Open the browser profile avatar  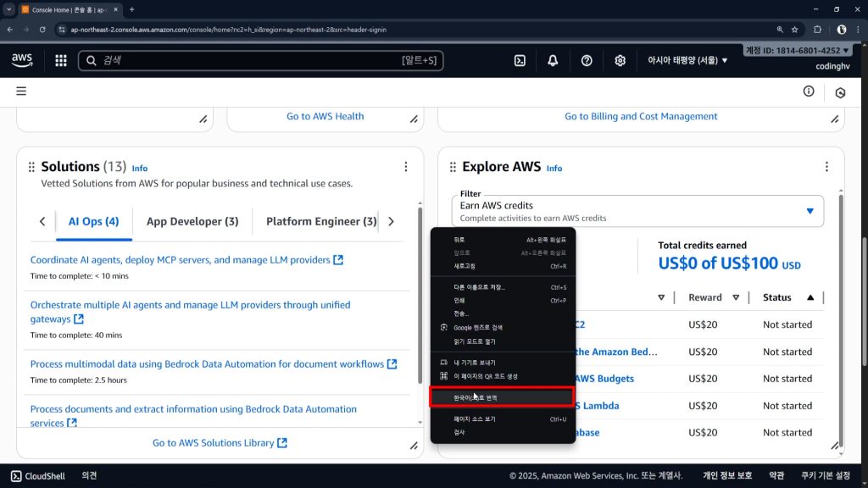842,30
